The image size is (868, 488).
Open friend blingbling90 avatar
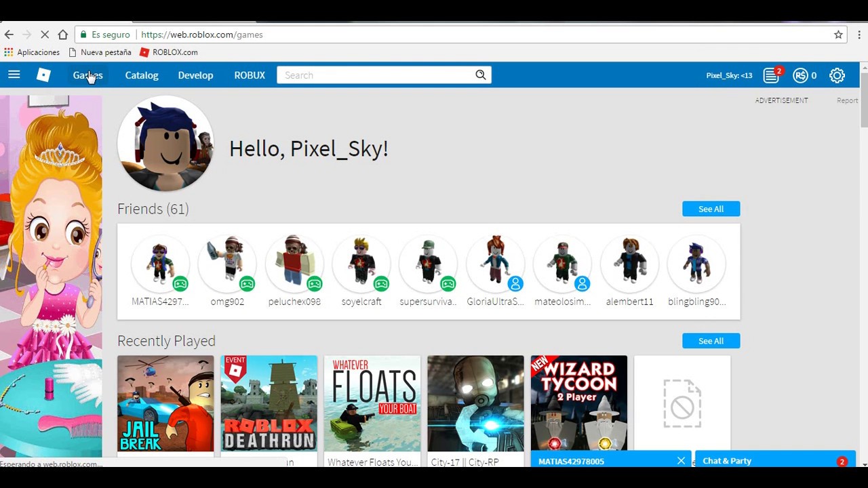pos(697,263)
